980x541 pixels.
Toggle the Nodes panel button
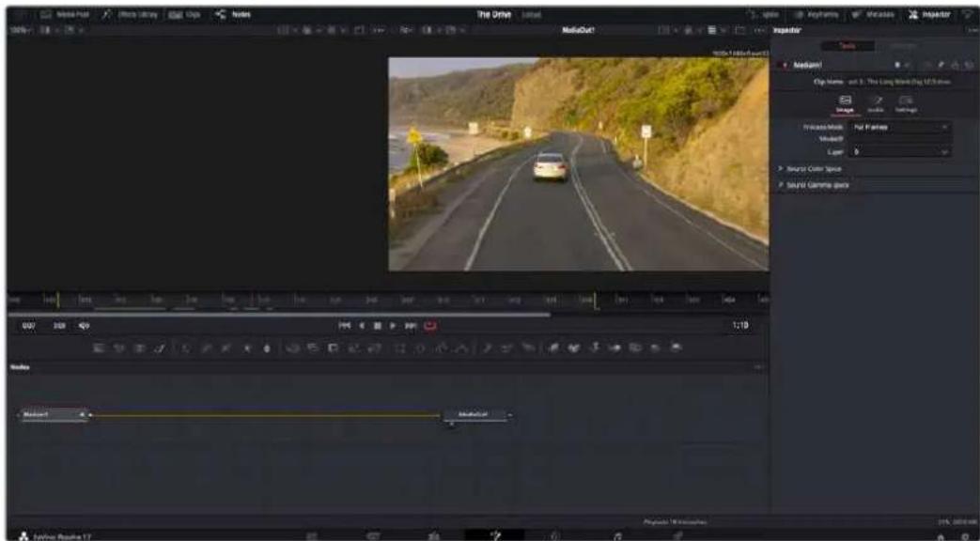[x=232, y=14]
